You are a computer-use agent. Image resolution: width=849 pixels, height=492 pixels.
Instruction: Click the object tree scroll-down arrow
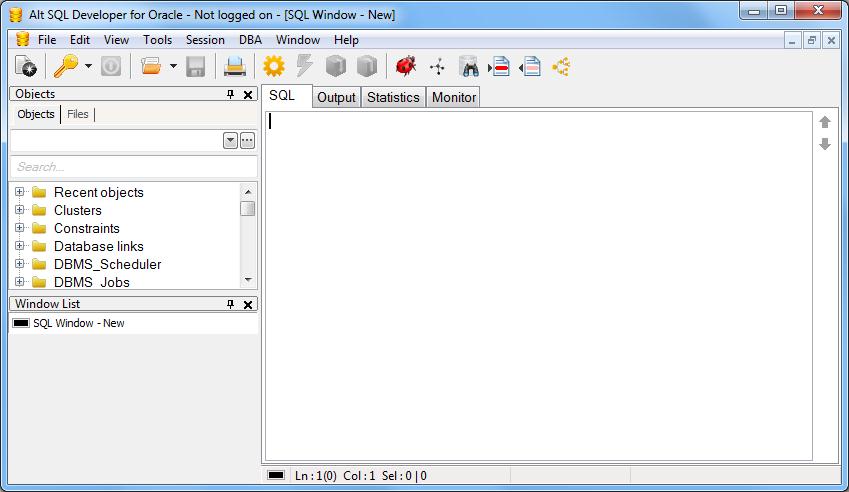tap(248, 280)
